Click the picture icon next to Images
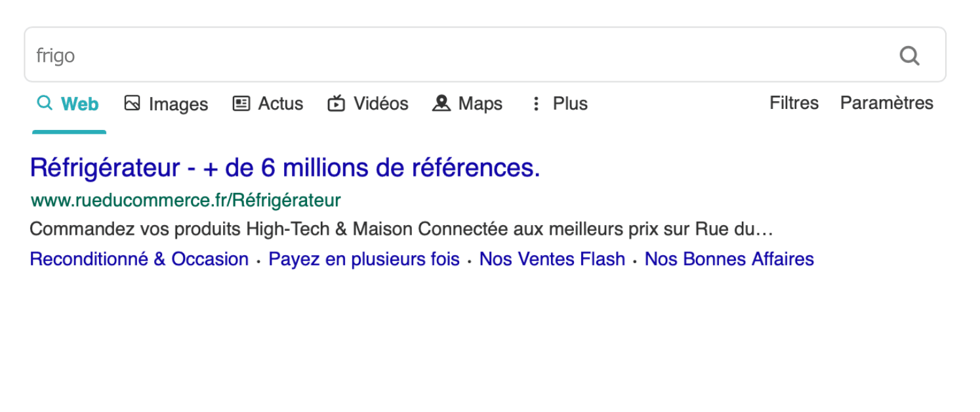Screen dimensions: 980x412 (133, 103)
